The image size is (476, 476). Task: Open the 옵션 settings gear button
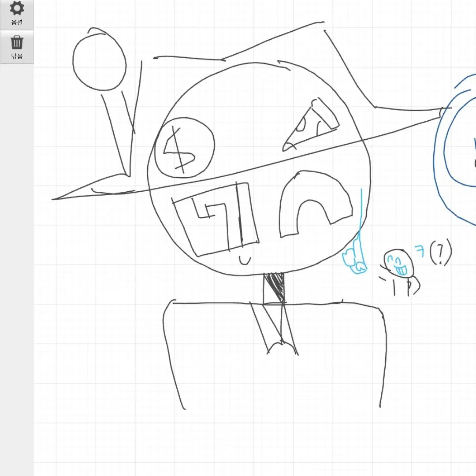pyautogui.click(x=17, y=14)
